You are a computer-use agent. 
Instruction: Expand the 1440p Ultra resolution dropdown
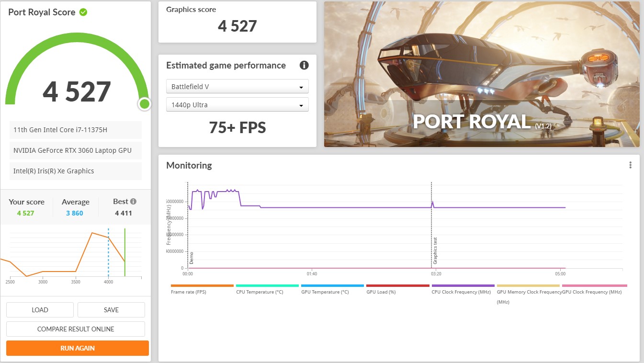tap(237, 105)
